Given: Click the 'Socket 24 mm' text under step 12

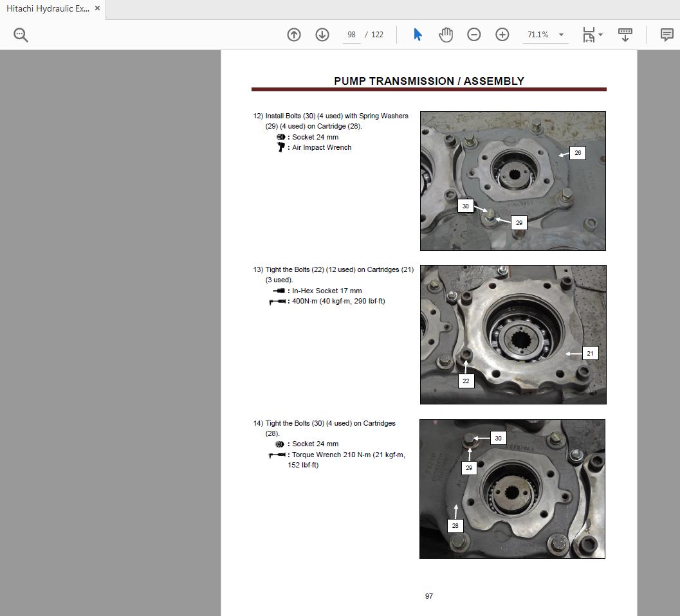Looking at the screenshot, I should pos(315,137).
